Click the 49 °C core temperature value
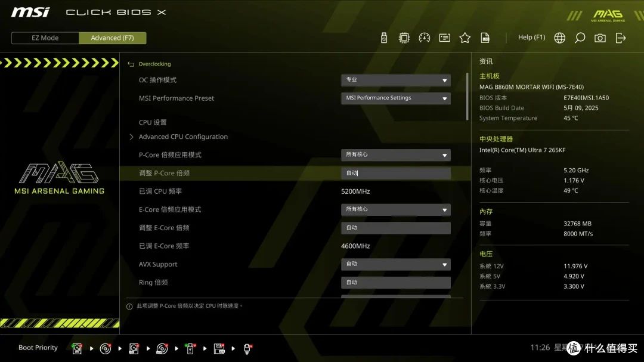Viewport: 644px width, 362px height. point(571,191)
